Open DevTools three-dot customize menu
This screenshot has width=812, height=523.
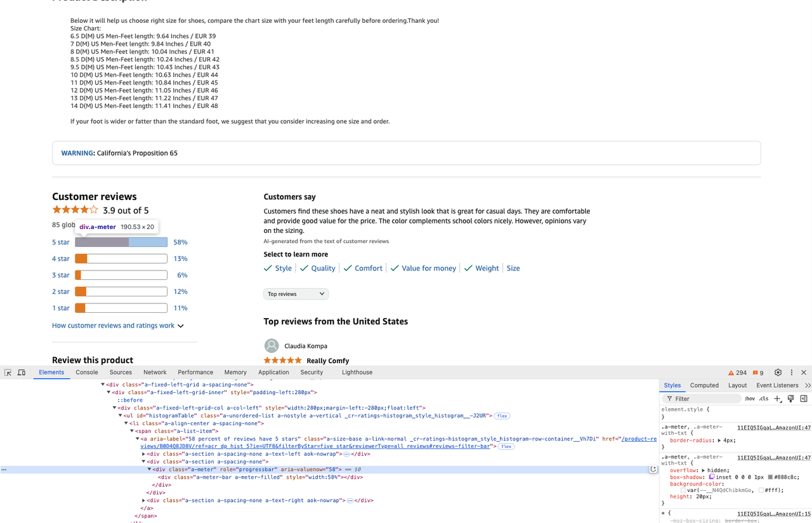pyautogui.click(x=791, y=373)
